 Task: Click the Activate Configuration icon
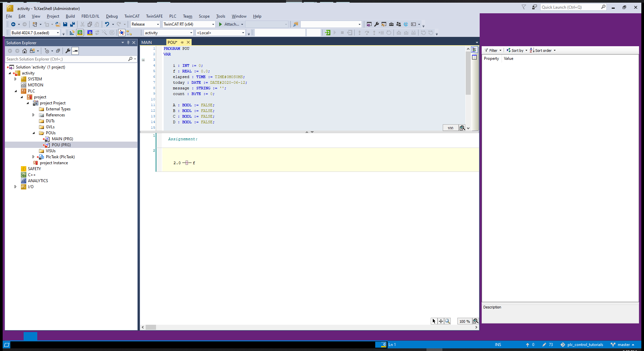(x=72, y=33)
